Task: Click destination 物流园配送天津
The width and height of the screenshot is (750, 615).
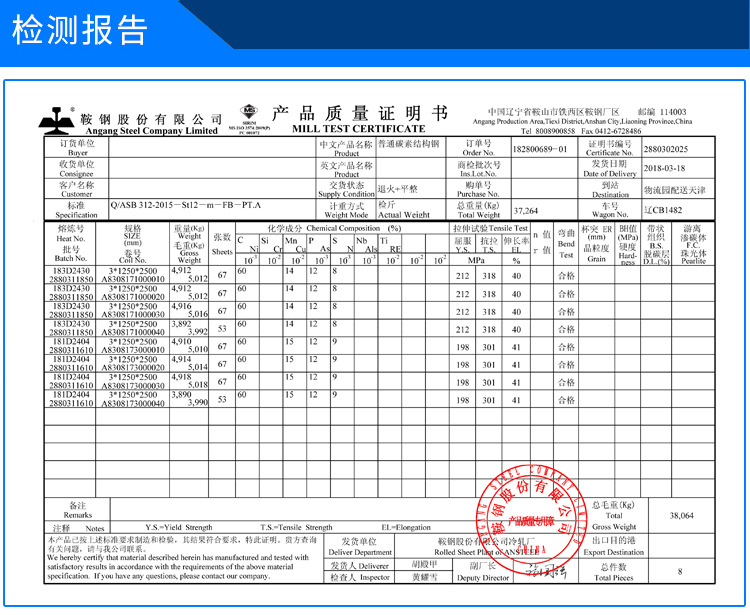Action: tap(674, 190)
